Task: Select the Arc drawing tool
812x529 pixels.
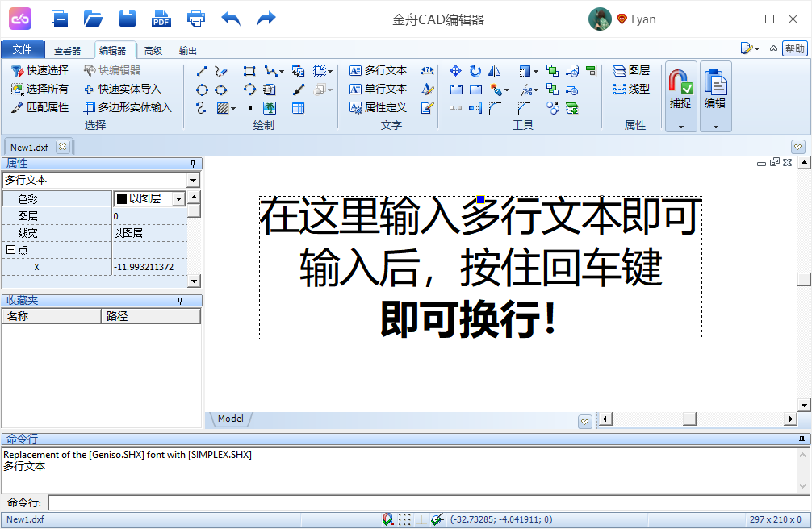Action: (x=249, y=90)
